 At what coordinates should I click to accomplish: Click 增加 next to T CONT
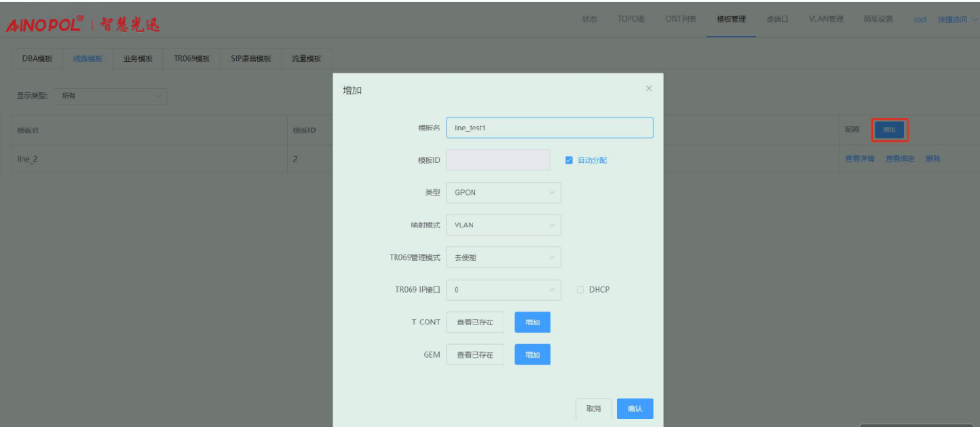click(532, 322)
